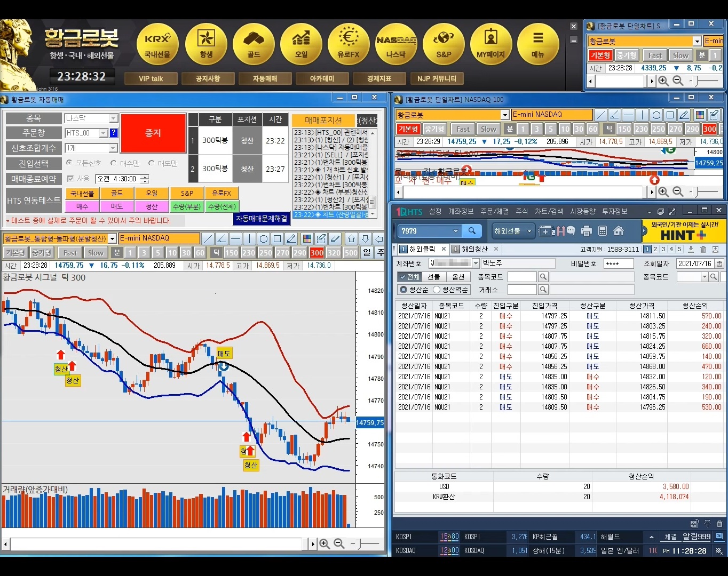Viewport: 728px width, 576px height.
Task: Select circle drawing tool in main chart toolbar
Action: point(263,238)
